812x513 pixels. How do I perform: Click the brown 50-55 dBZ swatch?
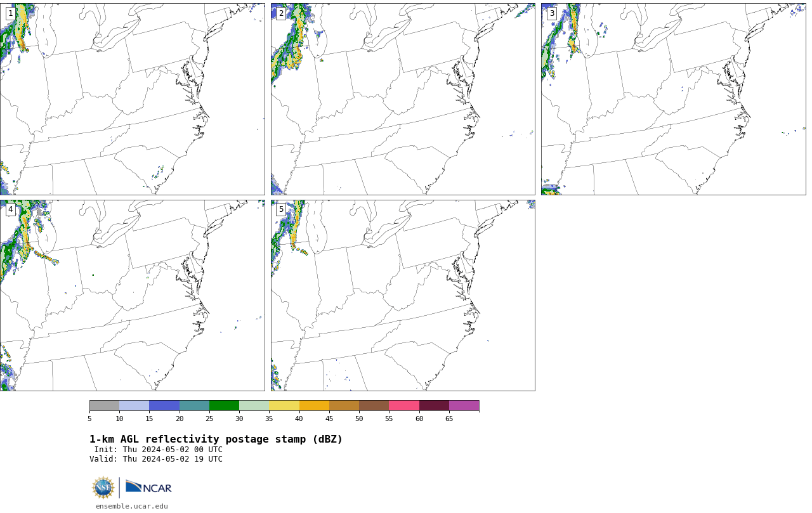point(374,406)
